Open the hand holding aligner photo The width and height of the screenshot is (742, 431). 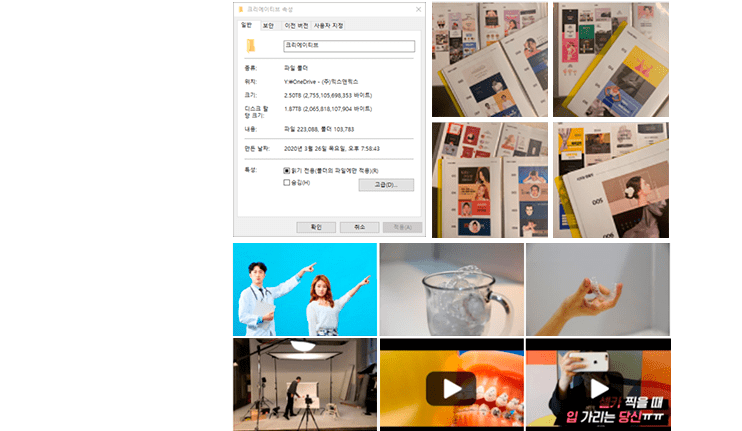tap(598, 289)
